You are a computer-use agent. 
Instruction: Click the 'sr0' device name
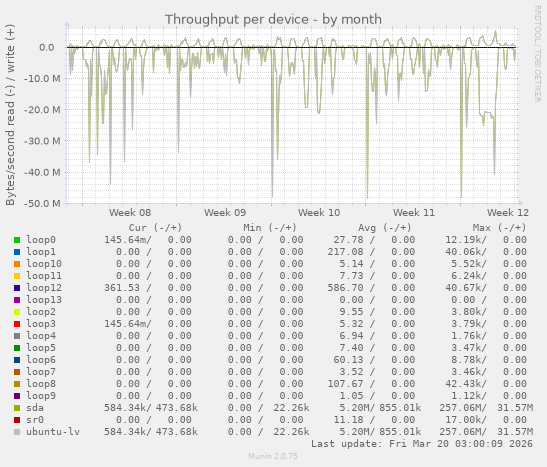[x=35, y=420]
